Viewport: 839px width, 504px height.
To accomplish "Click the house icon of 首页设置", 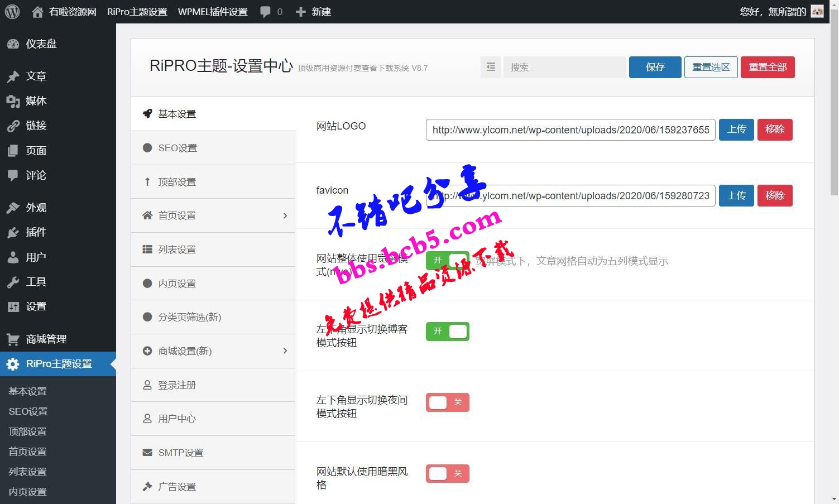I will [147, 215].
